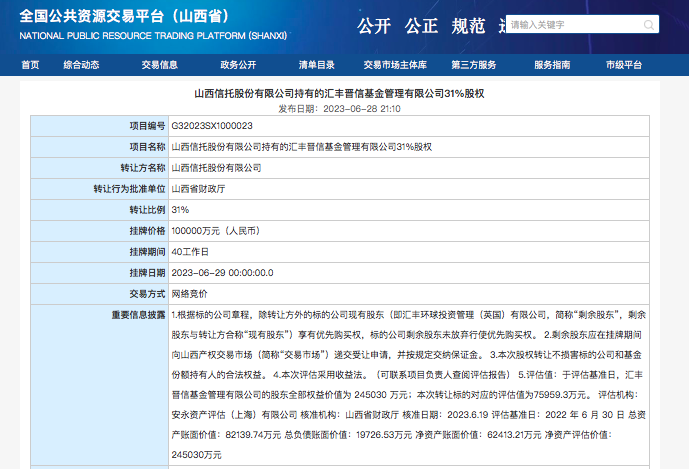This screenshot has height=469, width=689.
Task: Click the 网络竞价 trading method value
Action: pos(189,294)
